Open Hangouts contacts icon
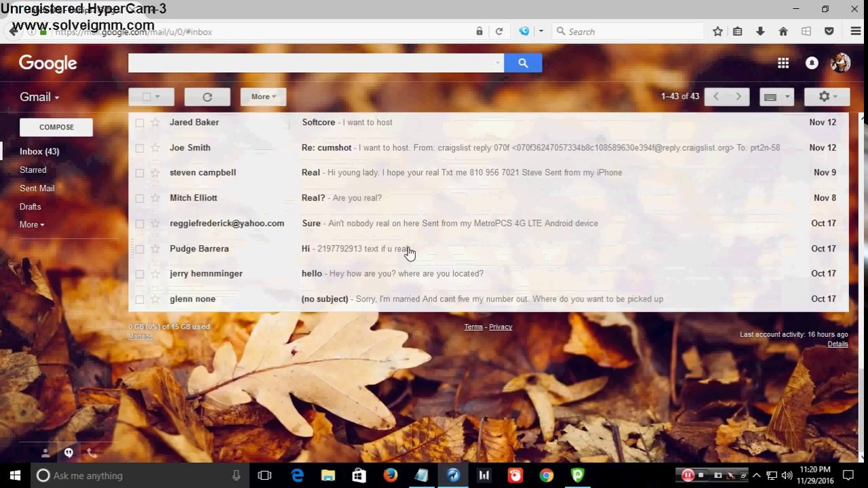Image resolution: width=868 pixels, height=488 pixels. pyautogui.click(x=45, y=453)
